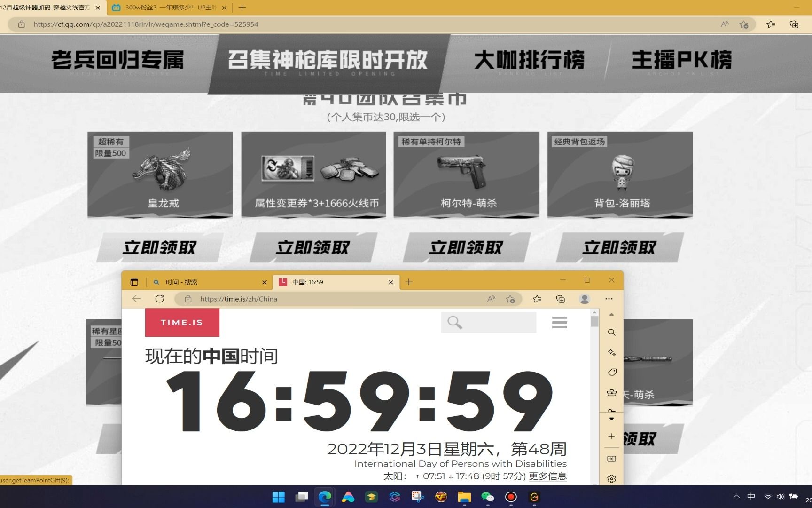The width and height of the screenshot is (812, 508).
Task: Open File Explorer from the taskbar
Action: pos(464,497)
